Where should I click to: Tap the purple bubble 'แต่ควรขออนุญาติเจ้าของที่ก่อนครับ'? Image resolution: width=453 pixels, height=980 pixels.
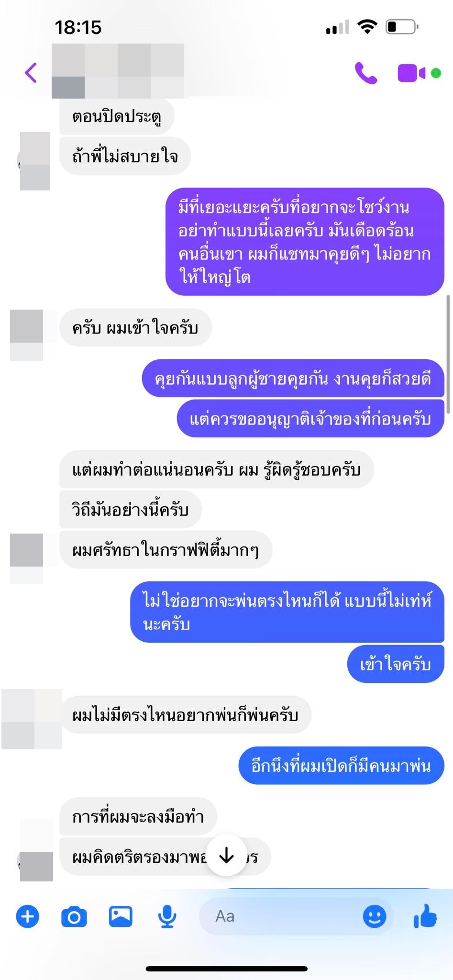coord(310,419)
